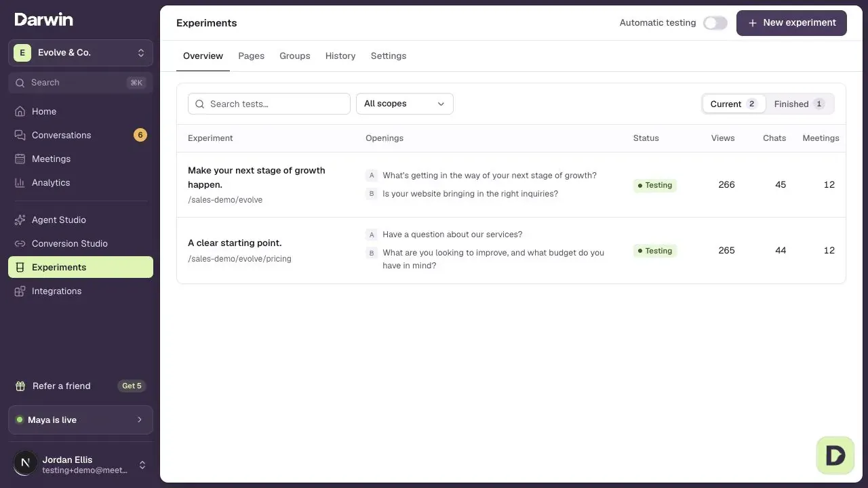Click the Refer a friend gift icon

point(20,386)
